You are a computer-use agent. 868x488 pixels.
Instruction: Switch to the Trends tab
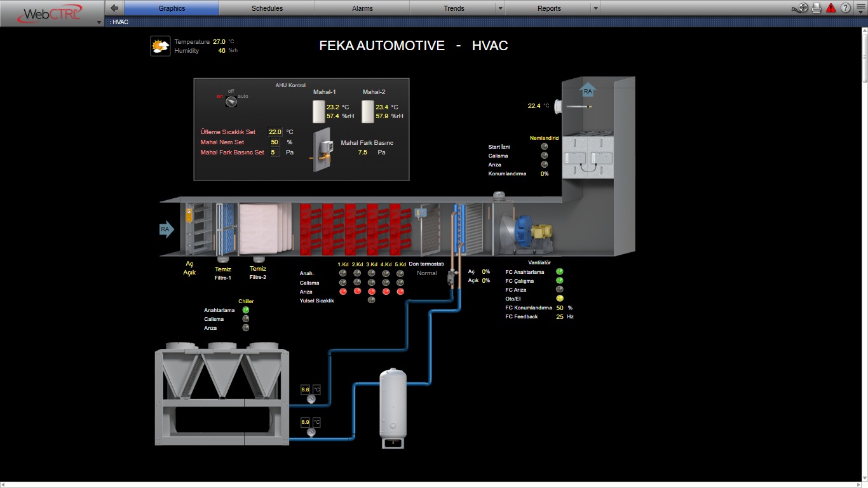454,8
